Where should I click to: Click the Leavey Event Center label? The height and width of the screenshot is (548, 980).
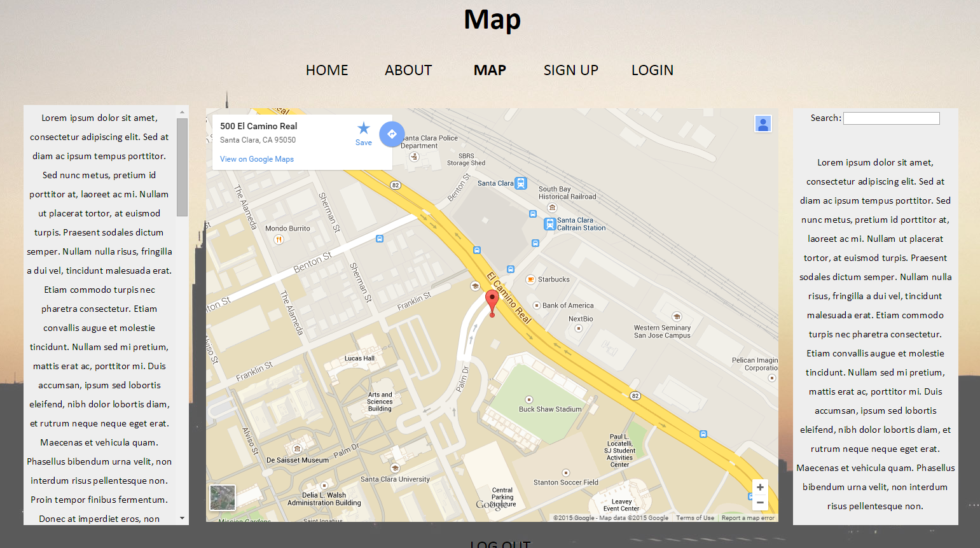tap(621, 505)
